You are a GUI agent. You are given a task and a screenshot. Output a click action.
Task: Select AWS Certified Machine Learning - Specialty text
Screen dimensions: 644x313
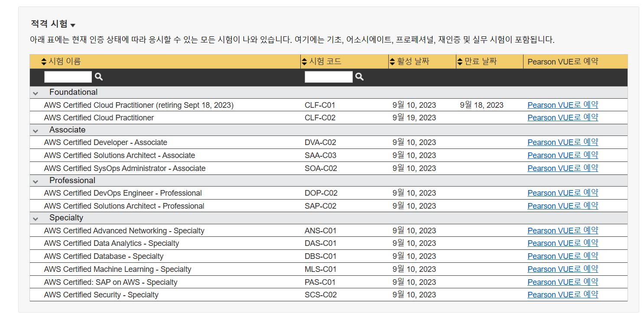pos(117,269)
